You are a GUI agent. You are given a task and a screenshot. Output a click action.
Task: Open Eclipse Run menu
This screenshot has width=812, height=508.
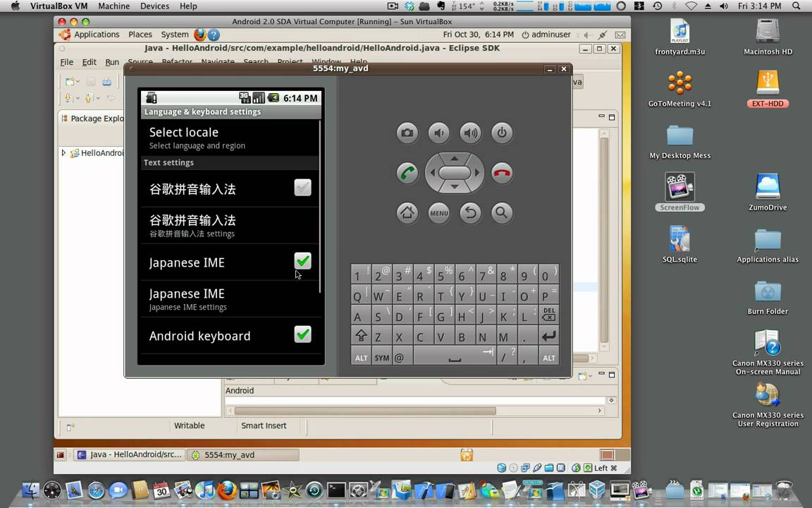pyautogui.click(x=112, y=62)
